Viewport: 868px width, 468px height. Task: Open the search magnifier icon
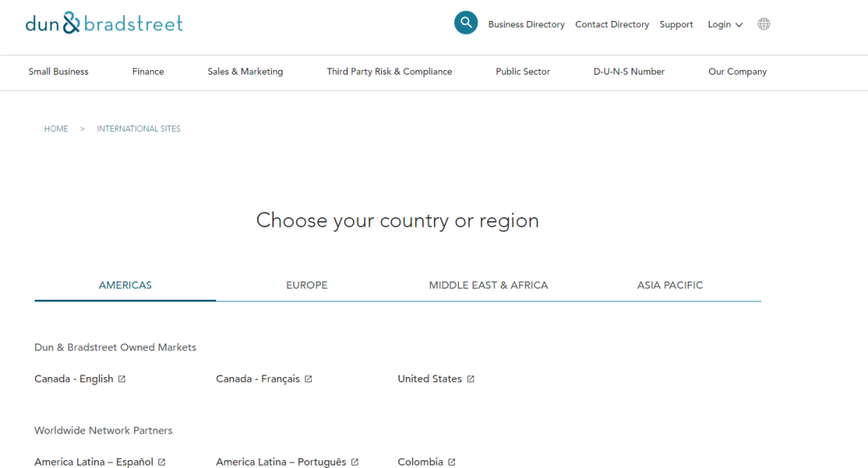(465, 23)
